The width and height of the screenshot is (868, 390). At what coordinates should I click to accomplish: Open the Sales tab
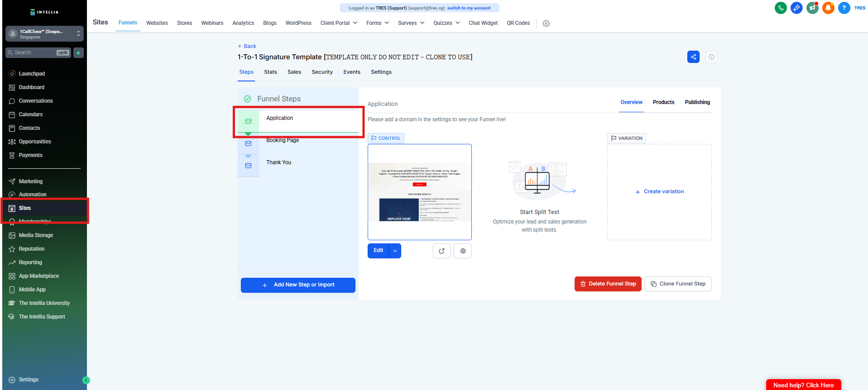tap(294, 72)
